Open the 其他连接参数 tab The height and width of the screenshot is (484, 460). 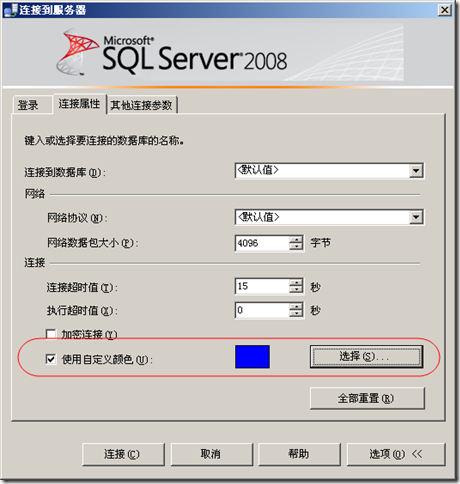pos(141,105)
